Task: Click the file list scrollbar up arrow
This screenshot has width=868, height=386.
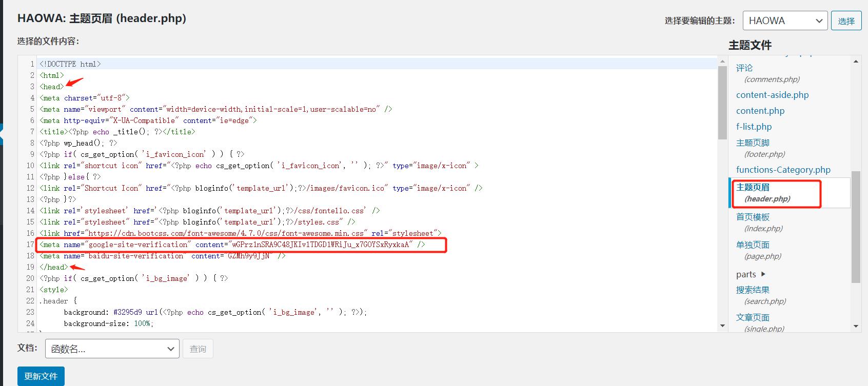Action: (x=856, y=62)
